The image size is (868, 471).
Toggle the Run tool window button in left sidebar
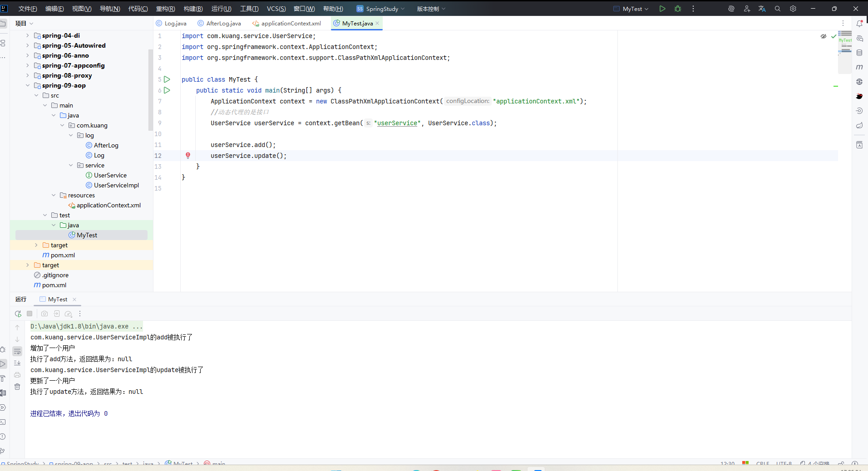pos(3,364)
